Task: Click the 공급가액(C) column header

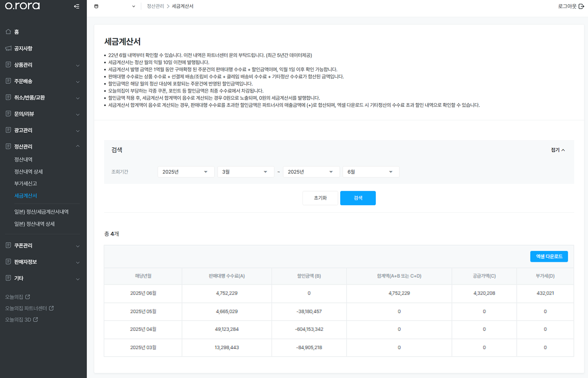Action: click(484, 276)
